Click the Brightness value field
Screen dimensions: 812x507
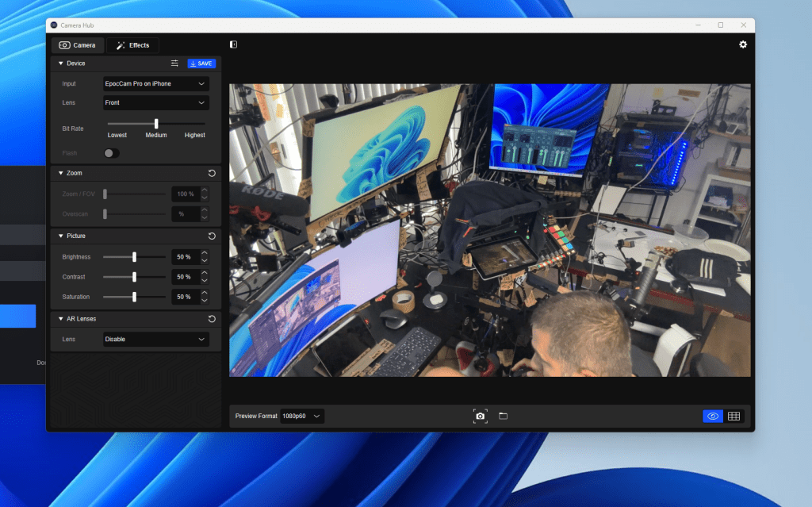point(186,256)
